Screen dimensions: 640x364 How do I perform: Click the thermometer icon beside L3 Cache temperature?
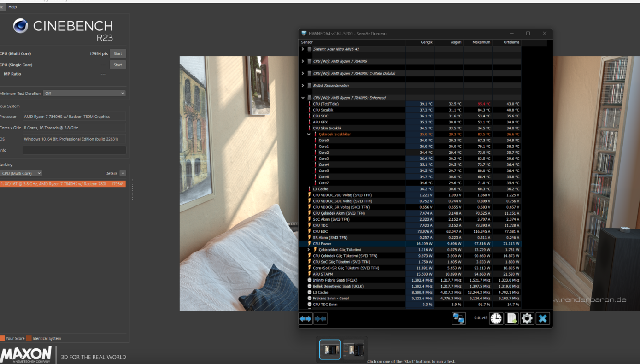coord(310,189)
